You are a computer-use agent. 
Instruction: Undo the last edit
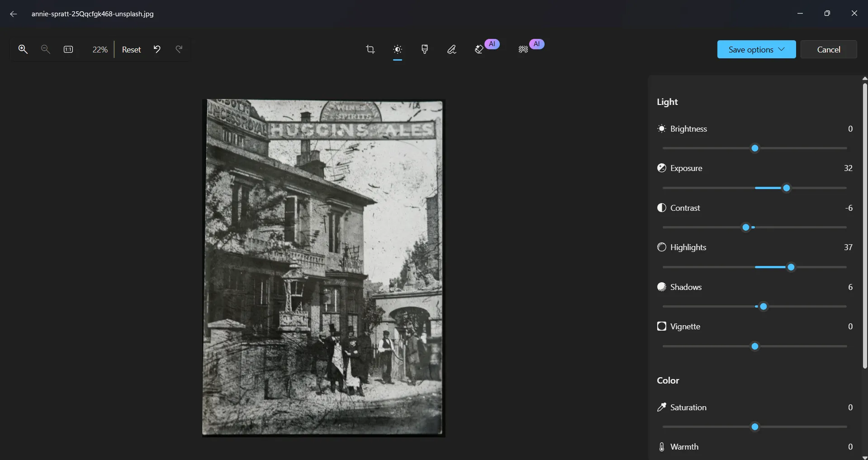(156, 49)
